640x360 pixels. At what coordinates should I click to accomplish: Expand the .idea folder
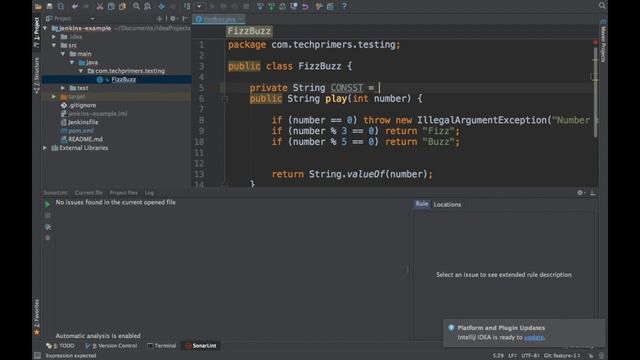[54, 37]
